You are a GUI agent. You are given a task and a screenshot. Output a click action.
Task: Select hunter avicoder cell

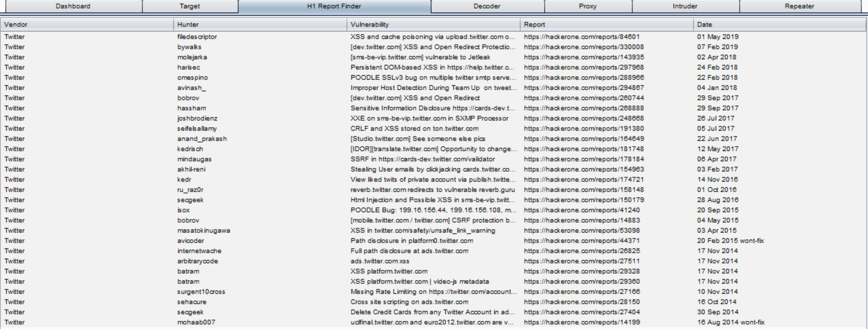pyautogui.click(x=260, y=241)
